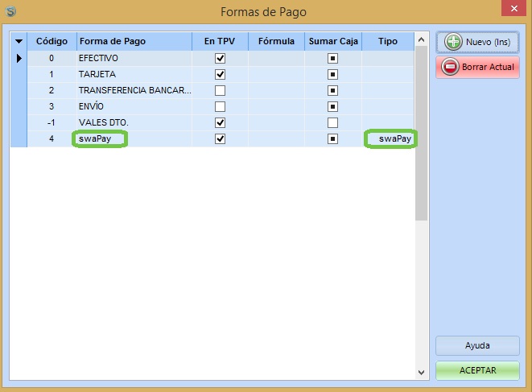532x392 pixels.
Task: Click the Sumar Caja column header
Action: (x=333, y=41)
